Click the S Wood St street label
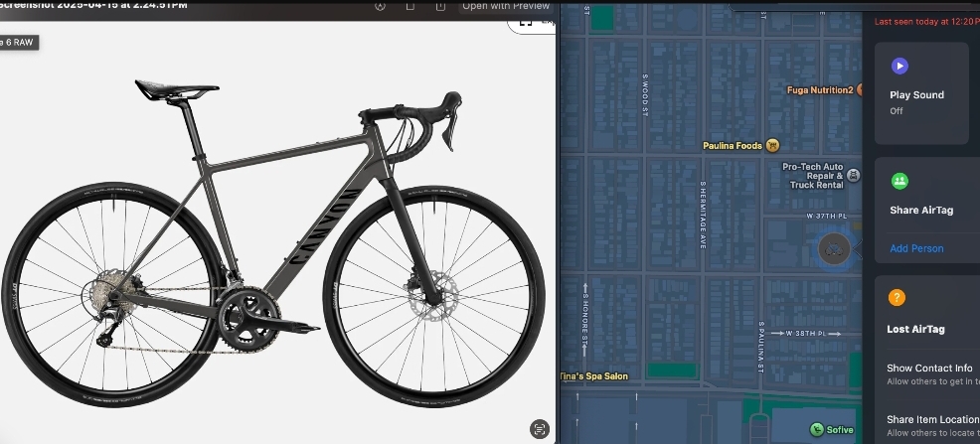 pyautogui.click(x=645, y=95)
